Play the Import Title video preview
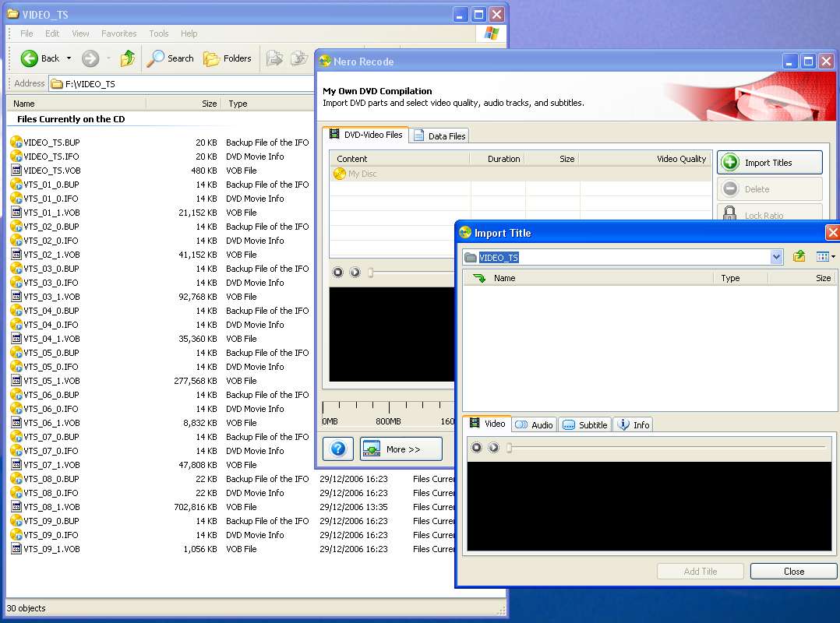 click(x=493, y=448)
